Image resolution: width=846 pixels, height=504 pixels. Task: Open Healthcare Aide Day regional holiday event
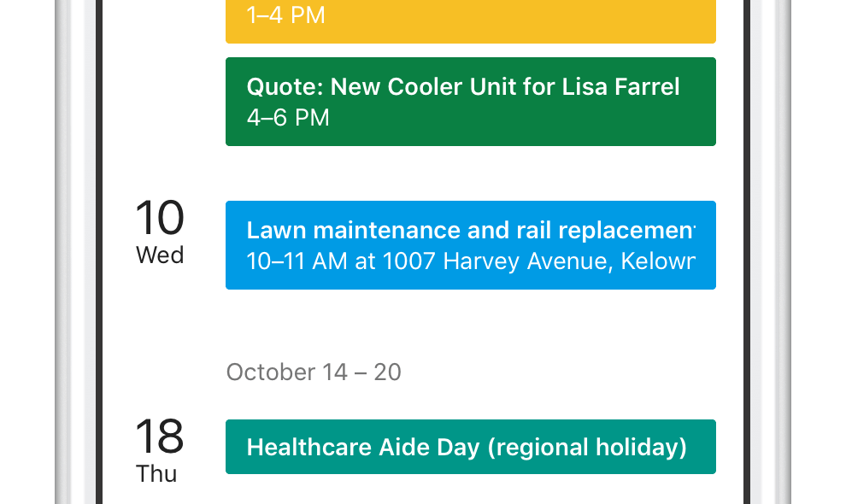pyautogui.click(x=471, y=447)
